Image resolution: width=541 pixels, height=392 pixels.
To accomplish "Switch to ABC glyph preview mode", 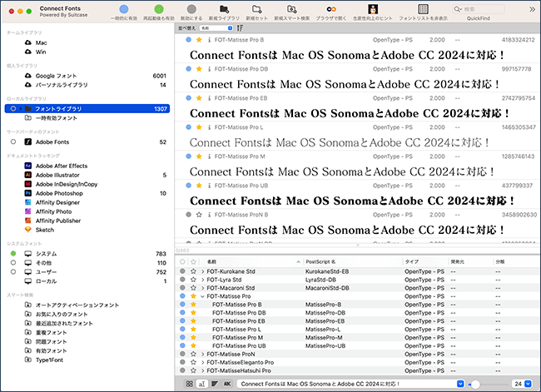I will (x=227, y=384).
